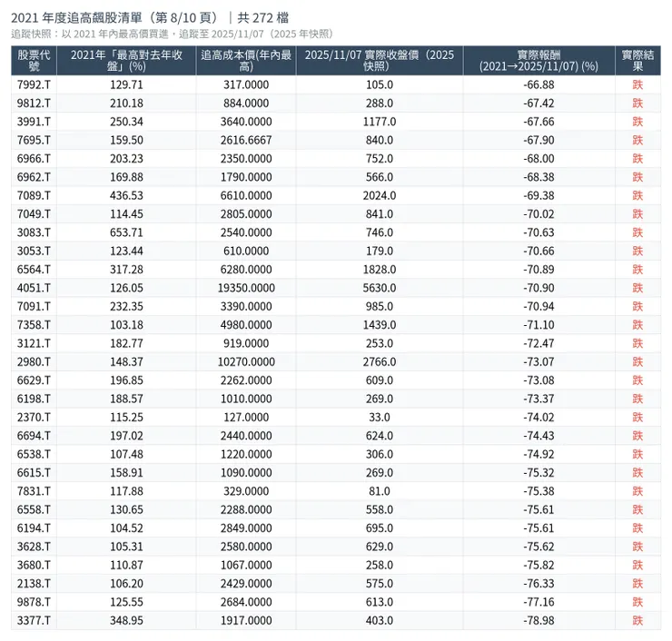
Task: Select stock code 6194.T
Action: (x=34, y=528)
